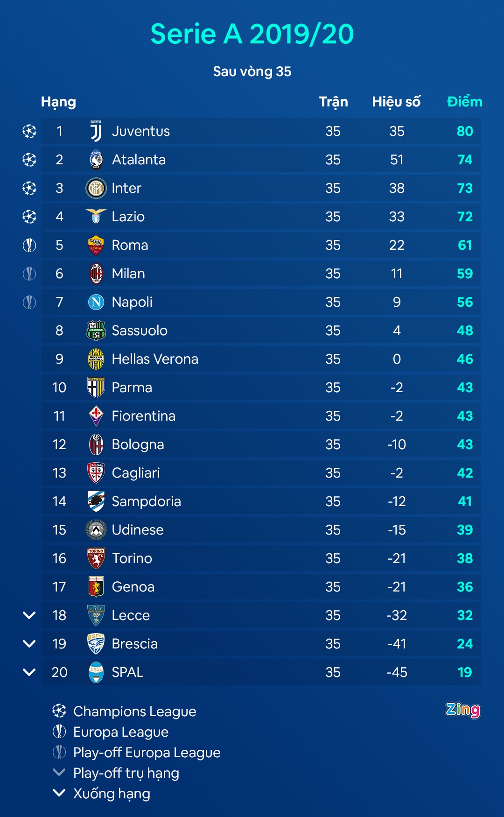Click the Juventus club crest
Viewport: 504px width, 817px height.
(96, 131)
